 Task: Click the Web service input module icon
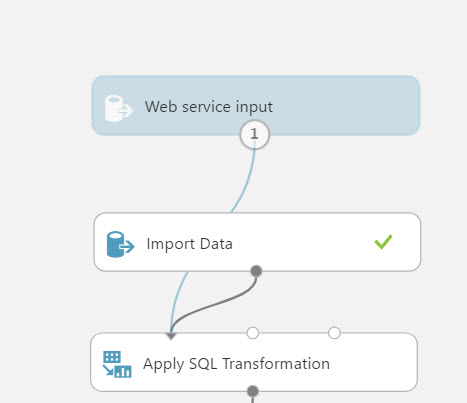pos(119,108)
